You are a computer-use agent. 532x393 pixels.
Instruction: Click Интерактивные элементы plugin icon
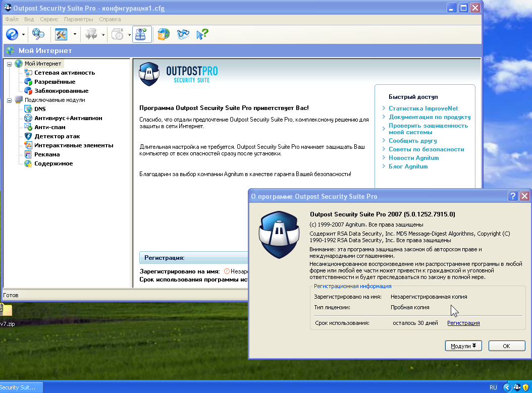pyautogui.click(x=28, y=145)
